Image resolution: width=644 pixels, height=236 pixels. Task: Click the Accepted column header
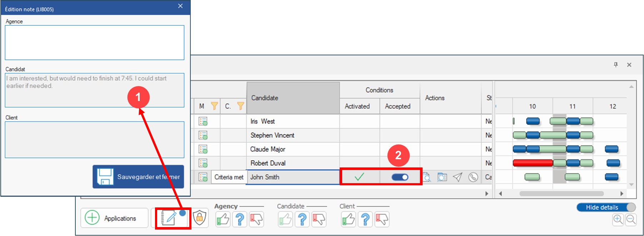(x=398, y=106)
